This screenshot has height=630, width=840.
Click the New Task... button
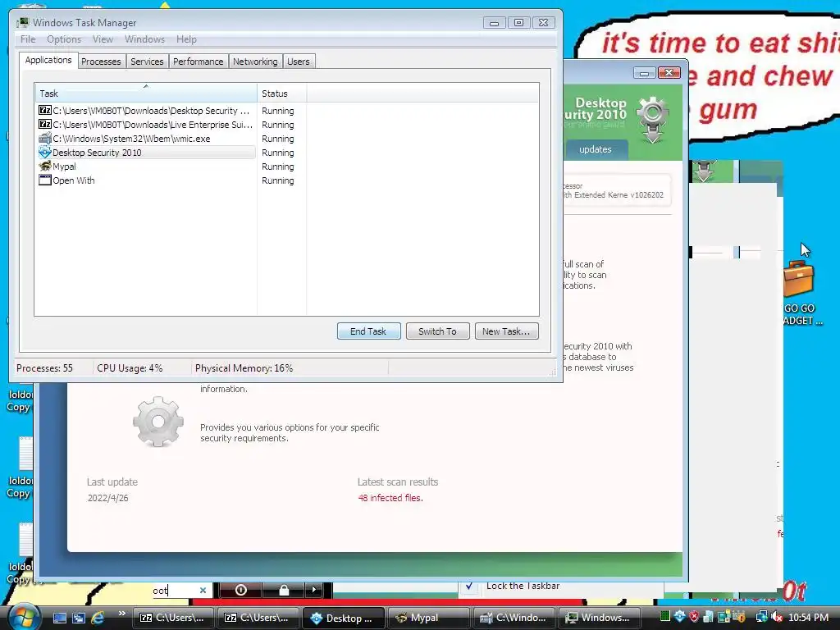[506, 331]
